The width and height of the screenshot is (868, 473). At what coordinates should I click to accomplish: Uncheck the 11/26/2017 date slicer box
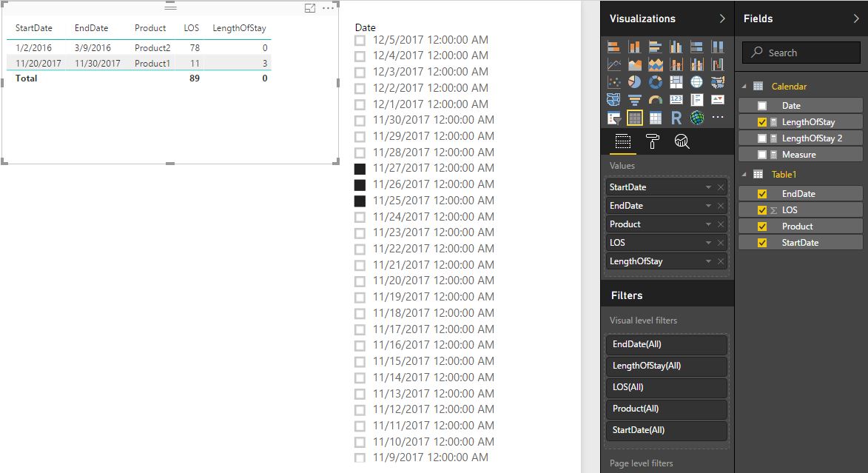pos(360,185)
